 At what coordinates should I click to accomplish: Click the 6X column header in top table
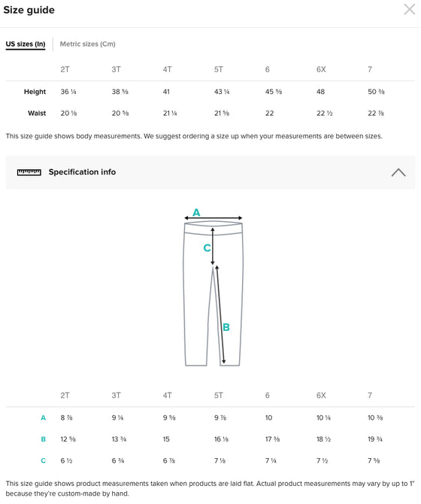(321, 69)
